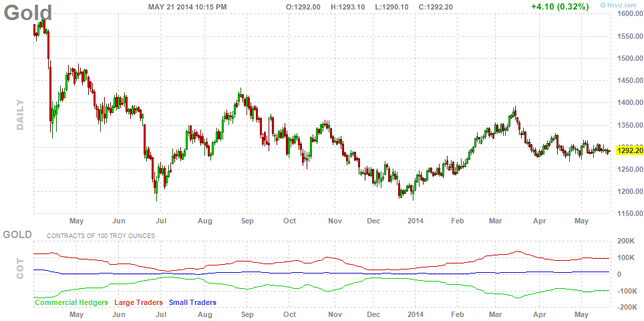Image resolution: width=644 pixels, height=321 pixels.
Task: Click the 0 COT axis label
Action: [621, 274]
